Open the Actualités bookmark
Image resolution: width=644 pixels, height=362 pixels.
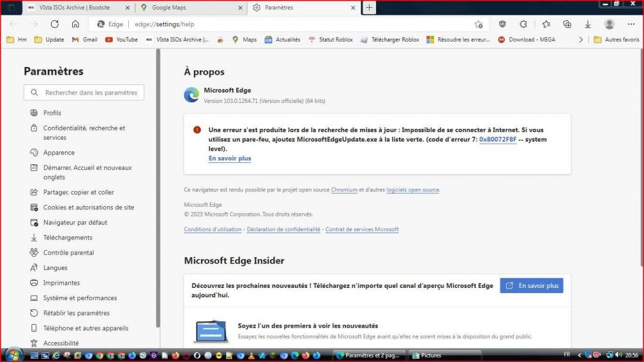point(283,39)
